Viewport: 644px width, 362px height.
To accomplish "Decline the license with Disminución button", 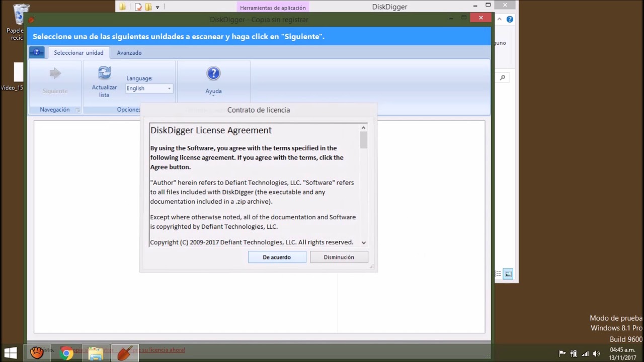I will click(x=339, y=257).
